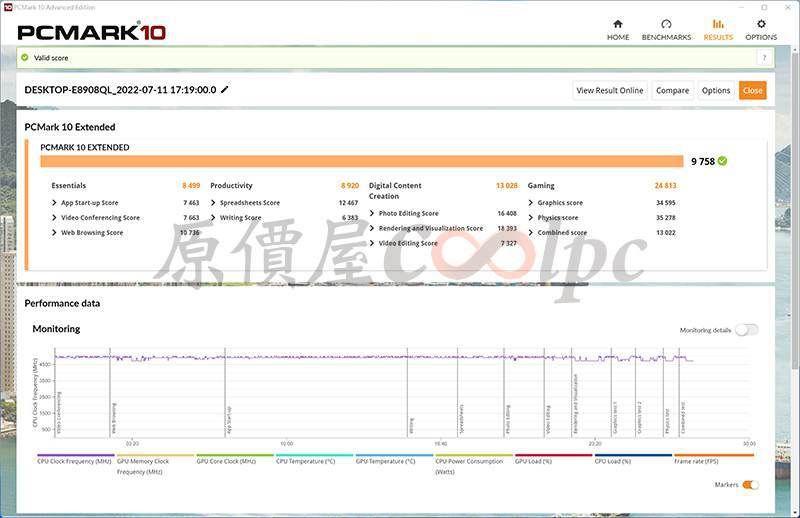Click the Web Browsing marker in chart
The height and width of the screenshot is (518, 800).
coord(114,418)
